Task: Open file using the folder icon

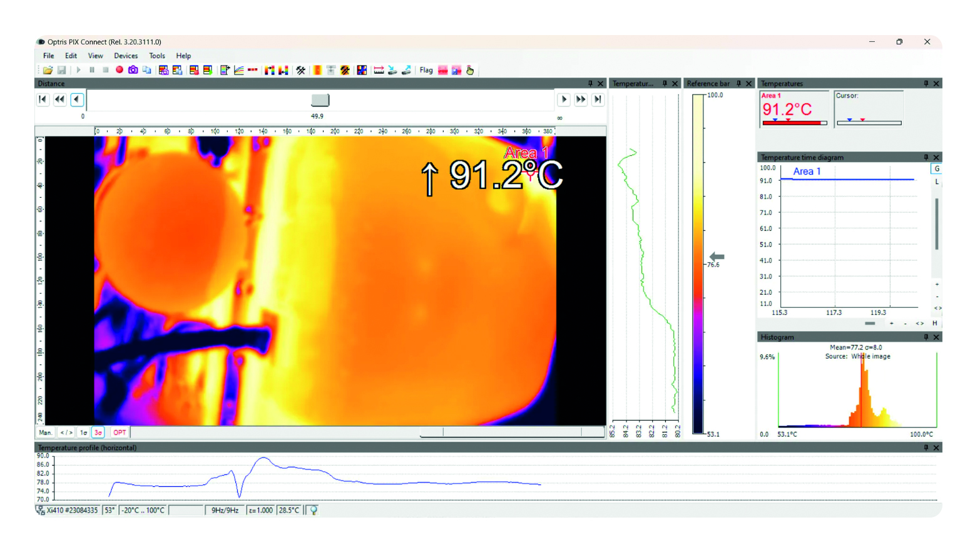Action: coord(48,70)
